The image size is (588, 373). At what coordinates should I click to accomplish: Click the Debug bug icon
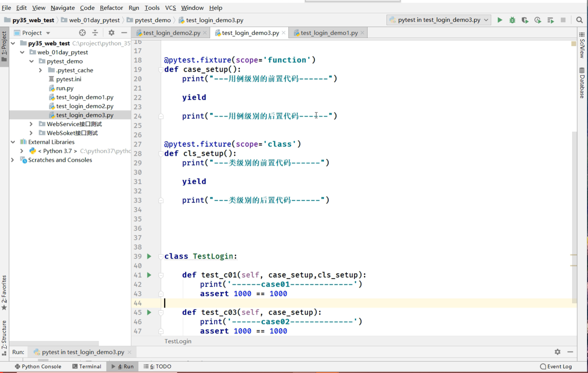tap(512, 20)
